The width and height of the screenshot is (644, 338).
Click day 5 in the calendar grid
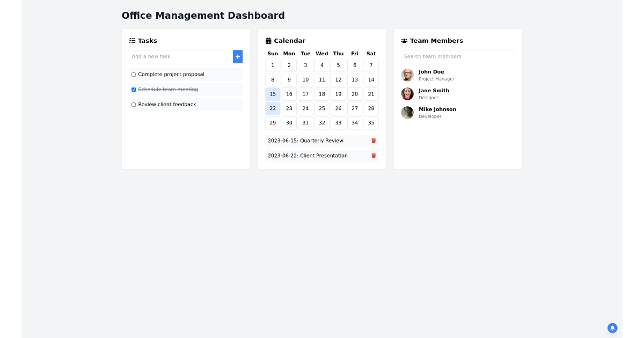click(338, 65)
